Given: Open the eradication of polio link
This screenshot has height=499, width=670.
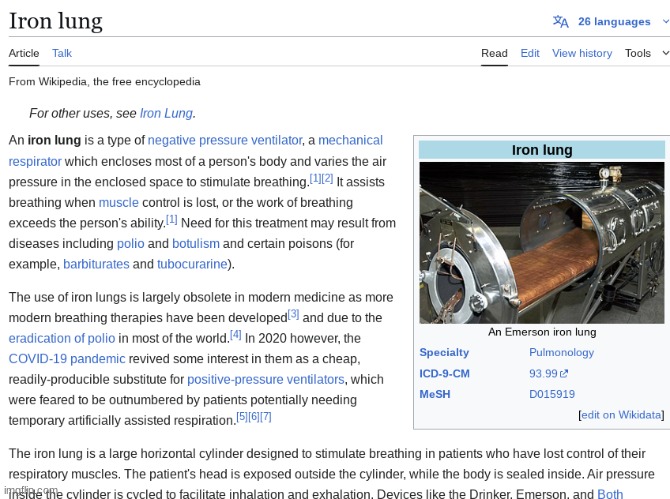Looking at the screenshot, I should point(62,338).
